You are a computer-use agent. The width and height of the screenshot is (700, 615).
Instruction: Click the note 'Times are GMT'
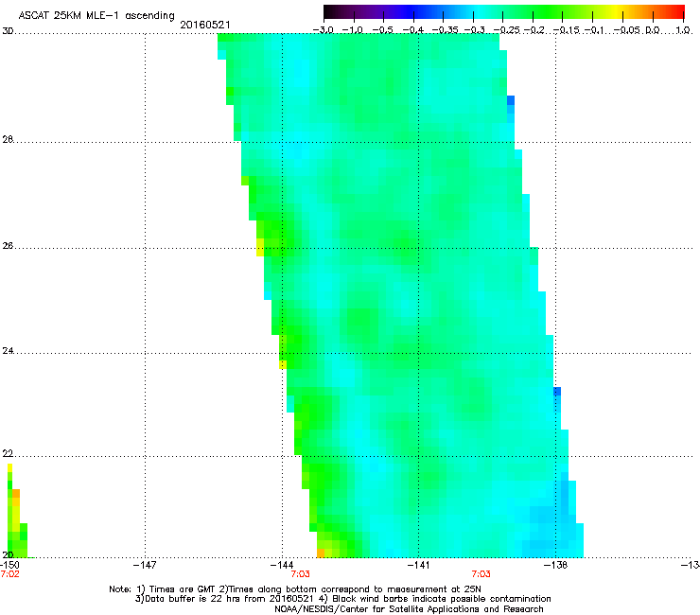coord(182,589)
